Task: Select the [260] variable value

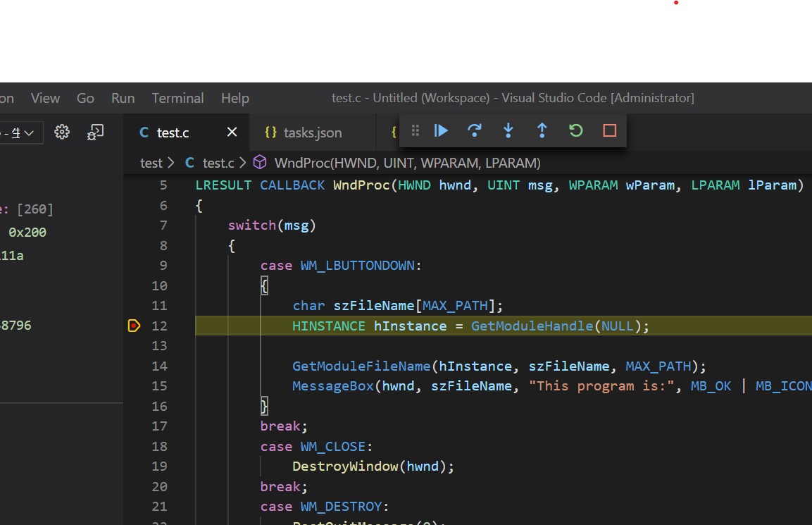Action: coord(35,209)
